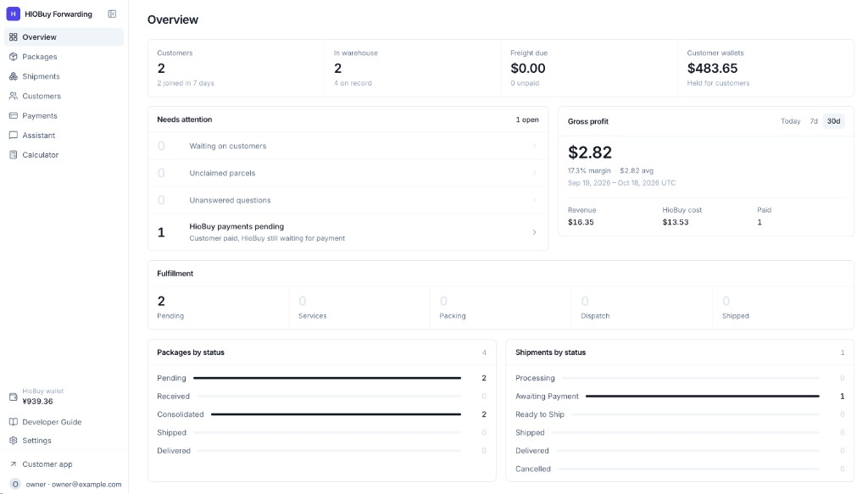Select the Today gross profit range
Viewport: 868px width, 494px height.
pyautogui.click(x=791, y=121)
